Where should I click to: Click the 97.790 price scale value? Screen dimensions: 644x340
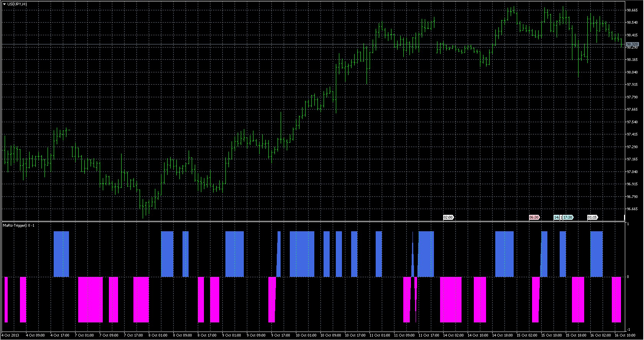632,97
